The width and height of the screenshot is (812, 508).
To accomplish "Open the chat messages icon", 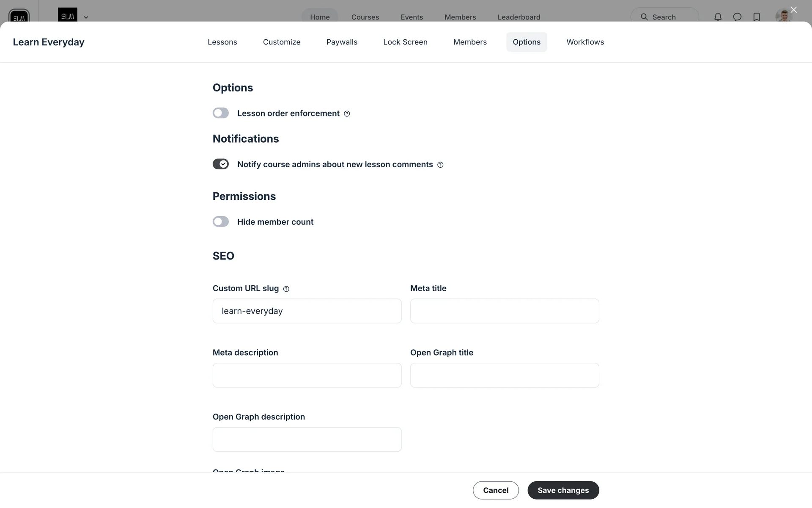I will 737,17.
